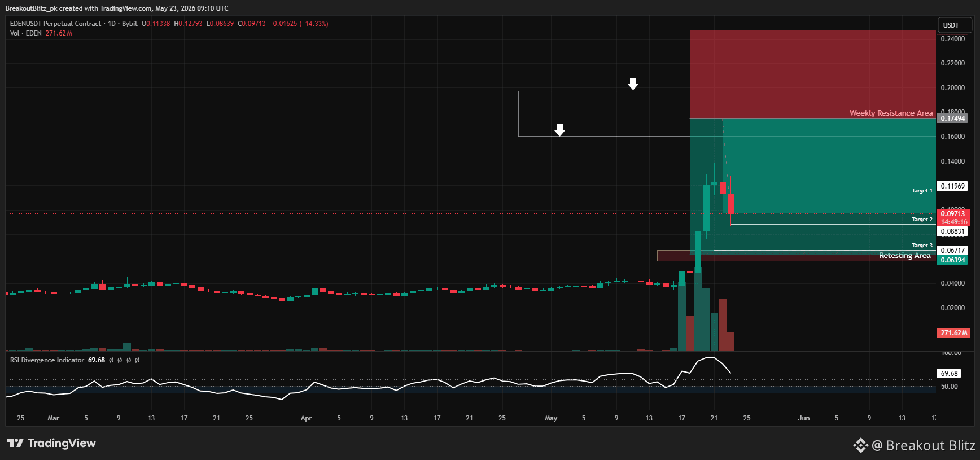
Task: Click the 0.08831 price axis label
Action: pyautogui.click(x=953, y=231)
